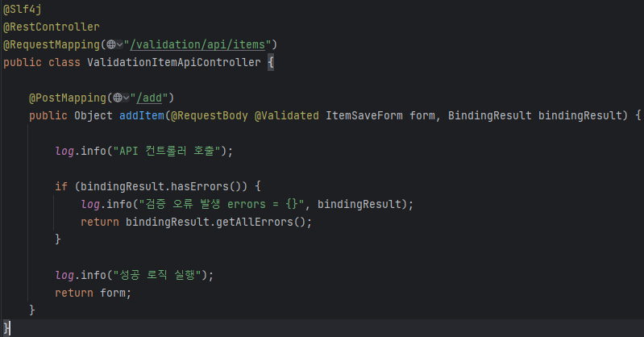Viewport: 644px width, 337px height.
Task: Click the closing brace on the last line
Action: [6, 328]
